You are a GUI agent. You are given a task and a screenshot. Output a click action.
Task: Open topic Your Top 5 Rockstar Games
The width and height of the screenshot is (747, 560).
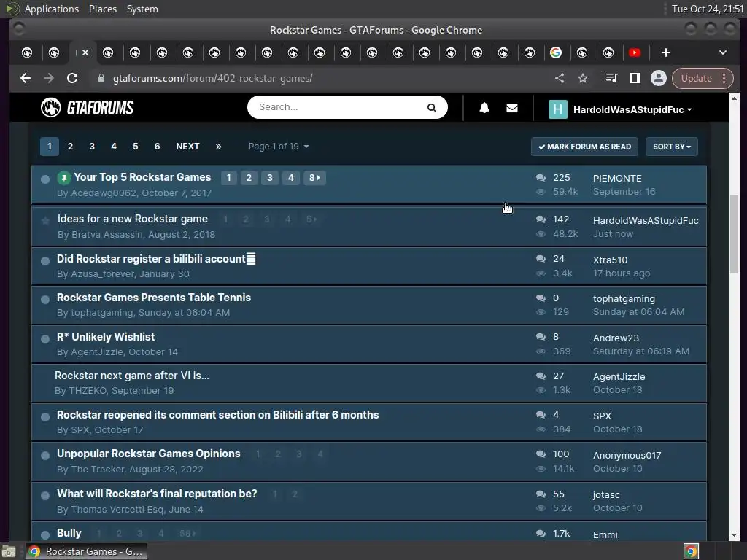pyautogui.click(x=142, y=177)
